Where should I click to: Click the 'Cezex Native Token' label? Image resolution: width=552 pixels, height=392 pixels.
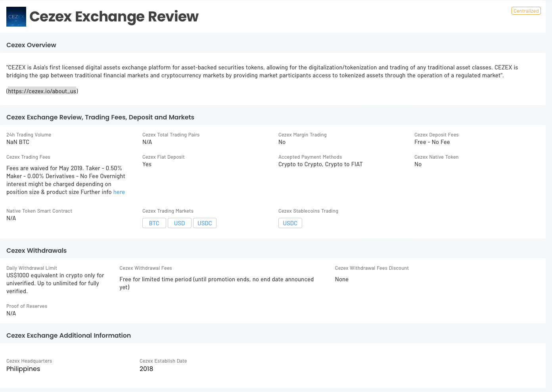pyautogui.click(x=436, y=157)
